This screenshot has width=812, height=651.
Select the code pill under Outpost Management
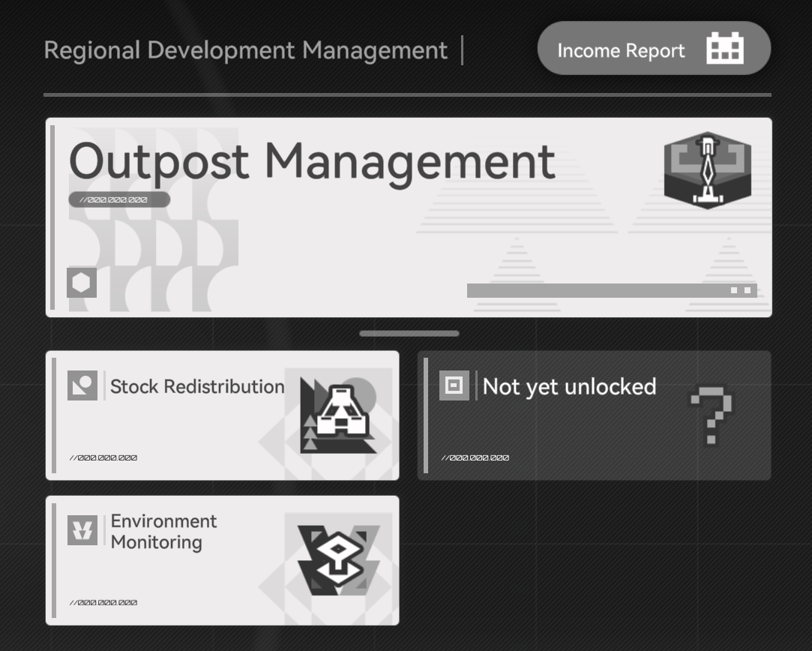119,199
